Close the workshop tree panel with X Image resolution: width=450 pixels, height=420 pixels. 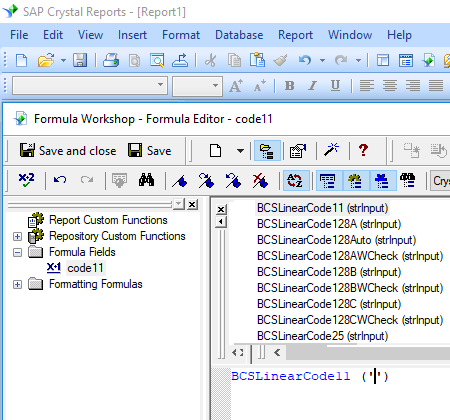coord(192,204)
